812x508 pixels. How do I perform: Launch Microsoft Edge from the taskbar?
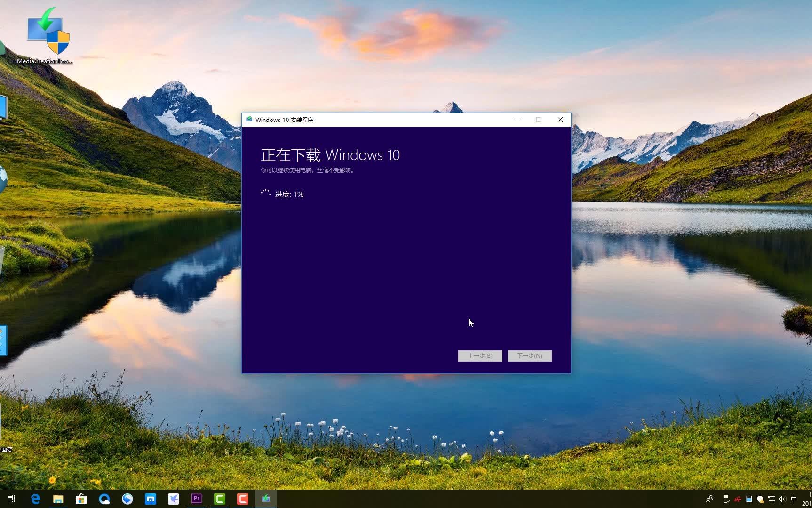[x=35, y=499]
